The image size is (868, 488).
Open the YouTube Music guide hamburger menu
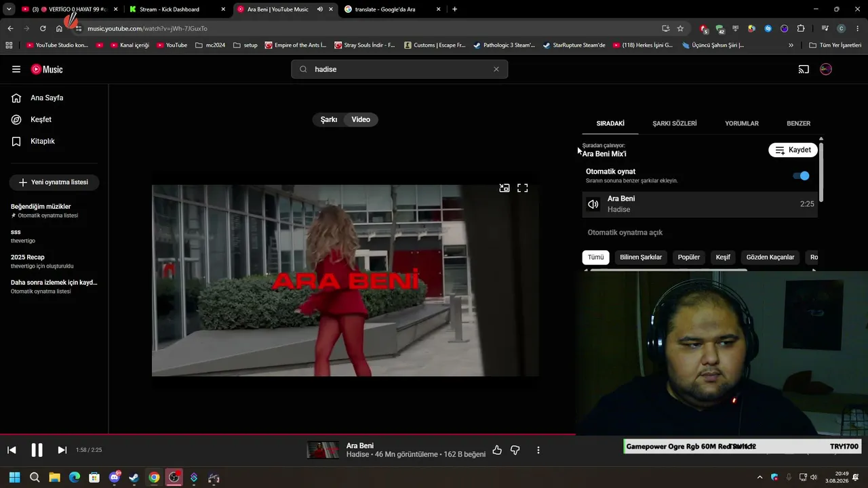[x=16, y=69]
